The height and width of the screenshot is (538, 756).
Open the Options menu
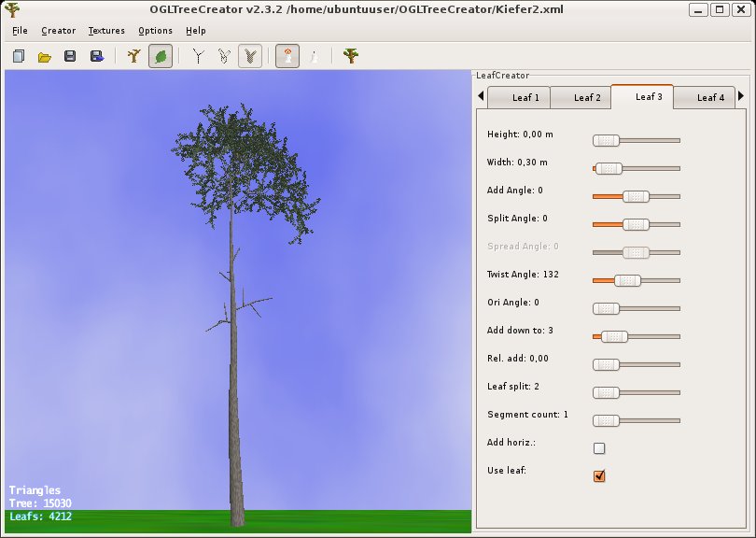[155, 31]
